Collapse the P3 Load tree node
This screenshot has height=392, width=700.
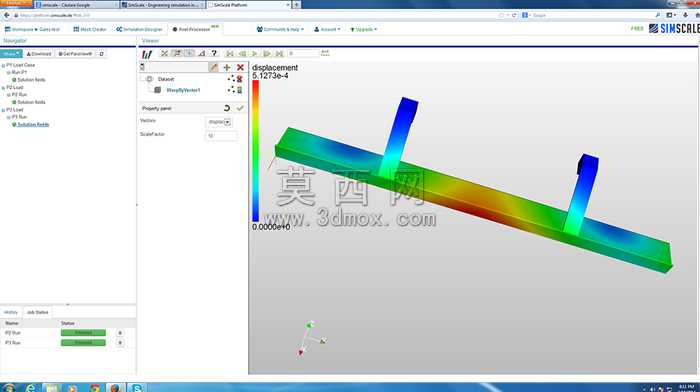coord(4,110)
